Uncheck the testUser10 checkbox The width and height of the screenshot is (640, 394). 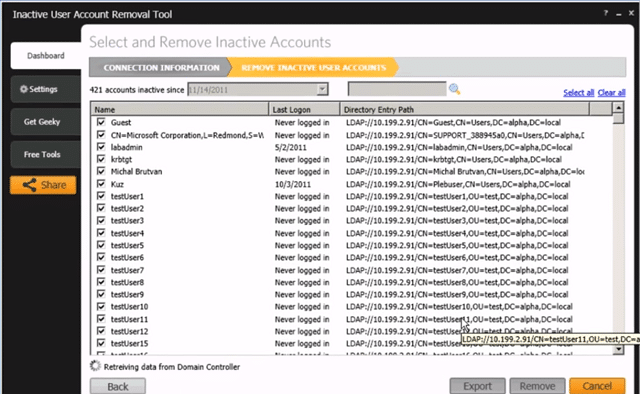click(101, 306)
